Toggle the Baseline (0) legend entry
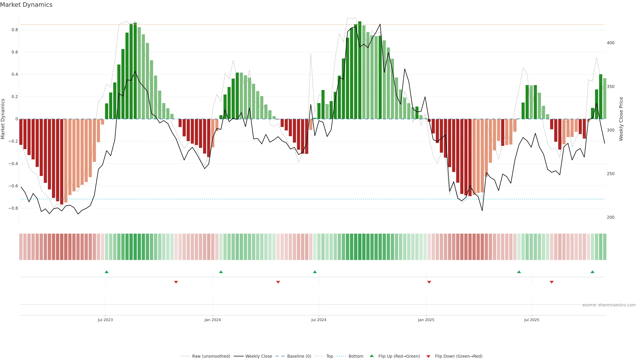The image size is (644, 362). point(299,356)
